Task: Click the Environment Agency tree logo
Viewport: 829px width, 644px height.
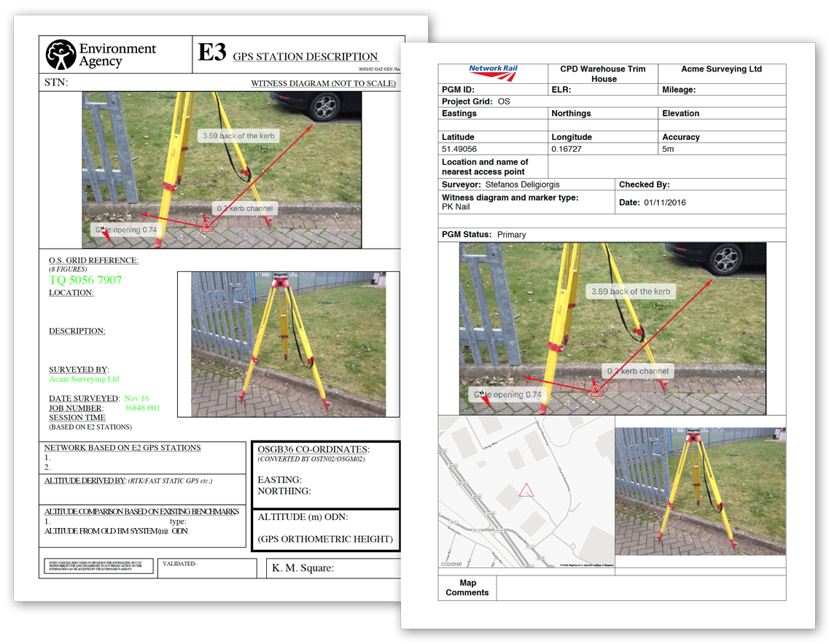Action: (x=61, y=55)
